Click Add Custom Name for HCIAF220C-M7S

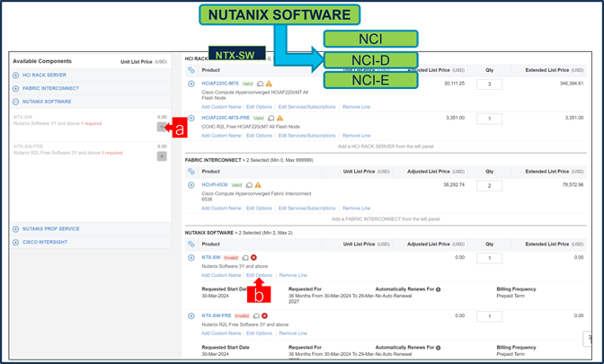click(221, 107)
